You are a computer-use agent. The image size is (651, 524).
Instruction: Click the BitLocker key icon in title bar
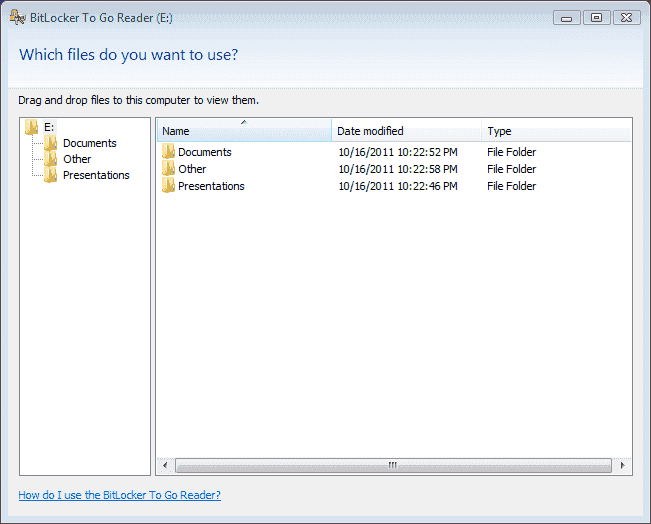[x=17, y=17]
